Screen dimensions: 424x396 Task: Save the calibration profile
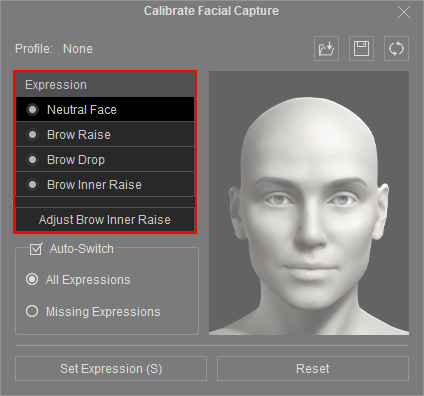coord(361,49)
